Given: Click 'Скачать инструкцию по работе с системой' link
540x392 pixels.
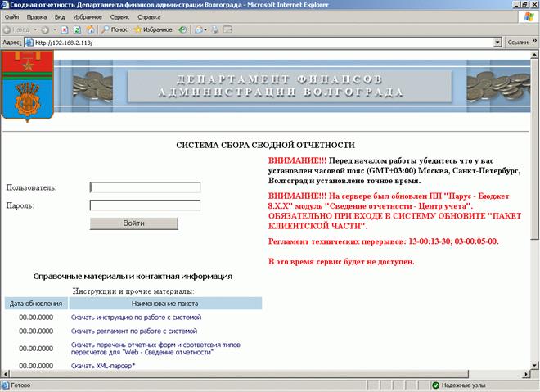Looking at the screenshot, I should [136, 317].
